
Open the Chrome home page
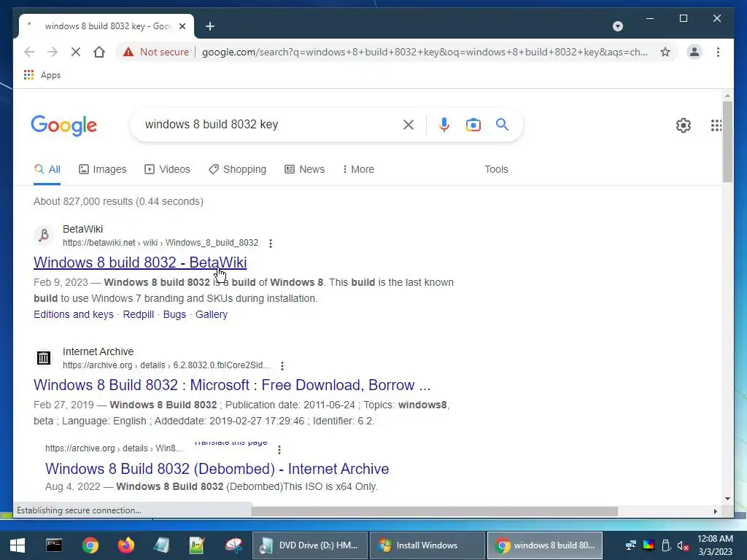99,52
